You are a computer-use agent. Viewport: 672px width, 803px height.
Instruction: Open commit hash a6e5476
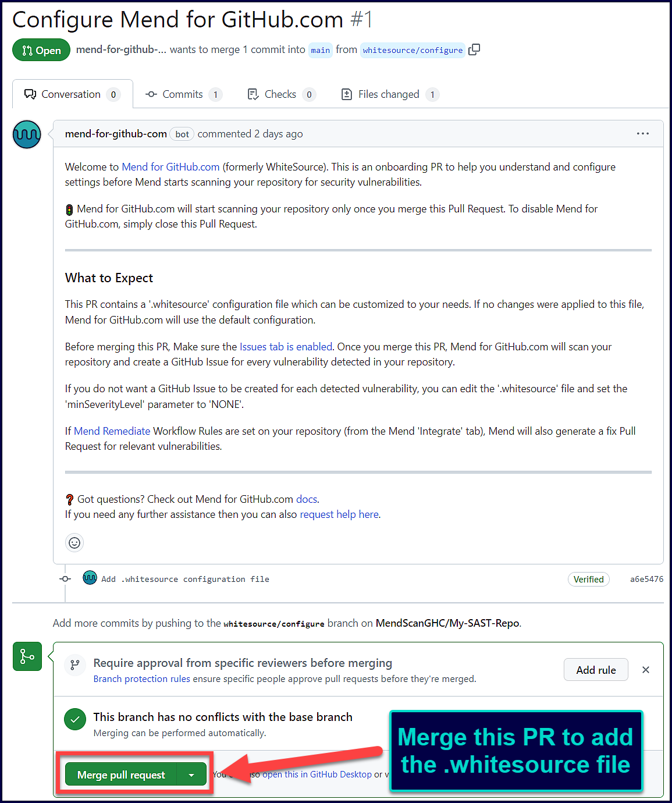pos(646,579)
